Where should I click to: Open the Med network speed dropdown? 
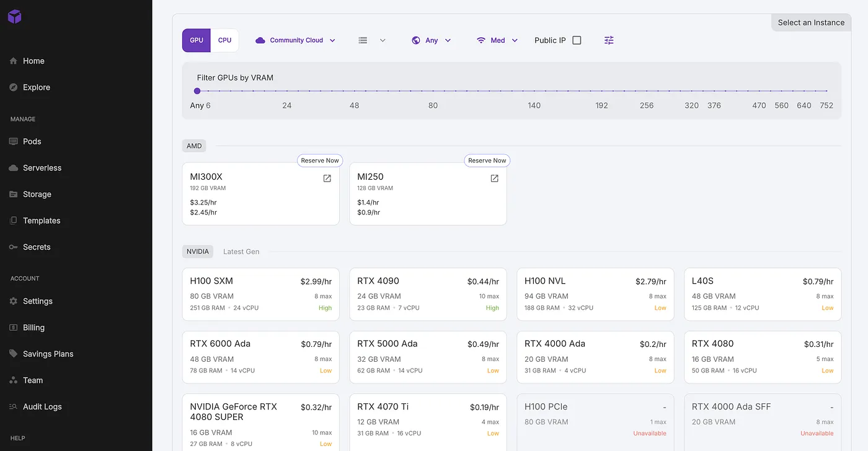497,40
